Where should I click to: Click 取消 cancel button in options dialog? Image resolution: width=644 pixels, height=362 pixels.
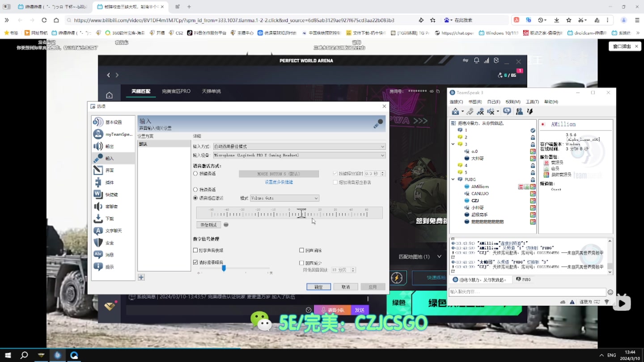tap(346, 287)
